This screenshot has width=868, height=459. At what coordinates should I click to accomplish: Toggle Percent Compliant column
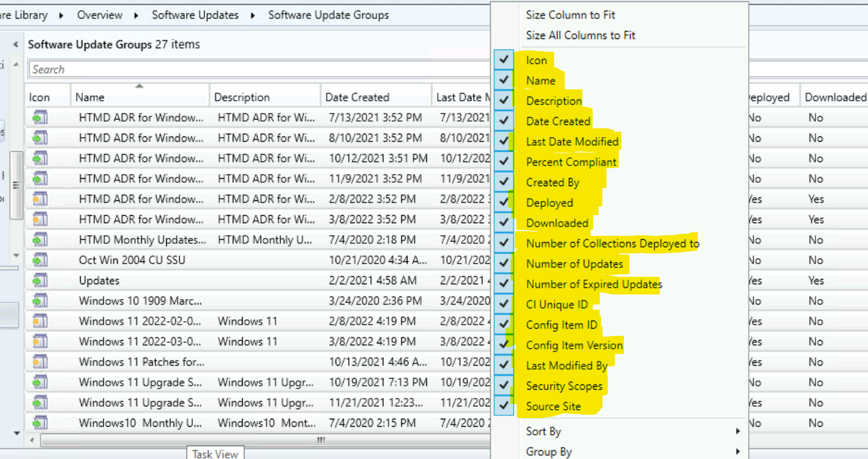pyautogui.click(x=504, y=162)
